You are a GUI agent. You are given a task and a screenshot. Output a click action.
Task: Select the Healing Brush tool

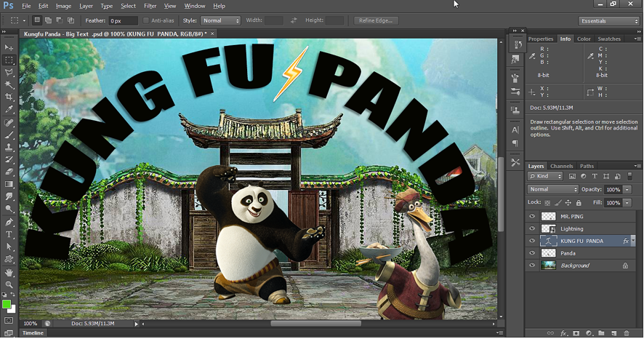[9, 122]
